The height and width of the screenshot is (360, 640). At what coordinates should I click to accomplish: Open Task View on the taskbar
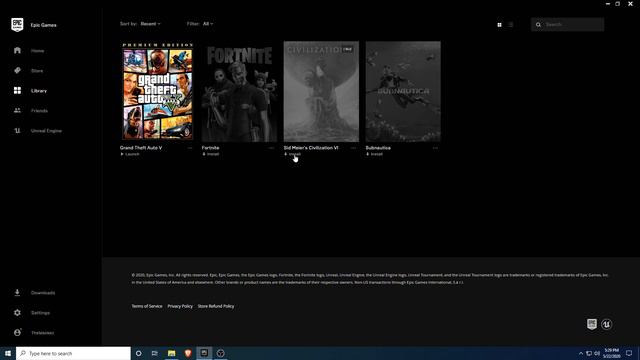(x=155, y=353)
